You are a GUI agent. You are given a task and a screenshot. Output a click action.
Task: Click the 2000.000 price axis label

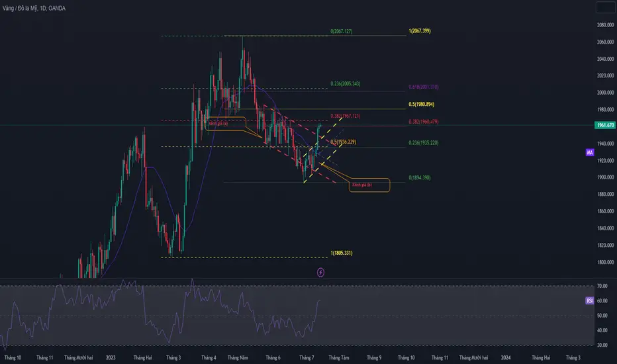[x=605, y=93]
